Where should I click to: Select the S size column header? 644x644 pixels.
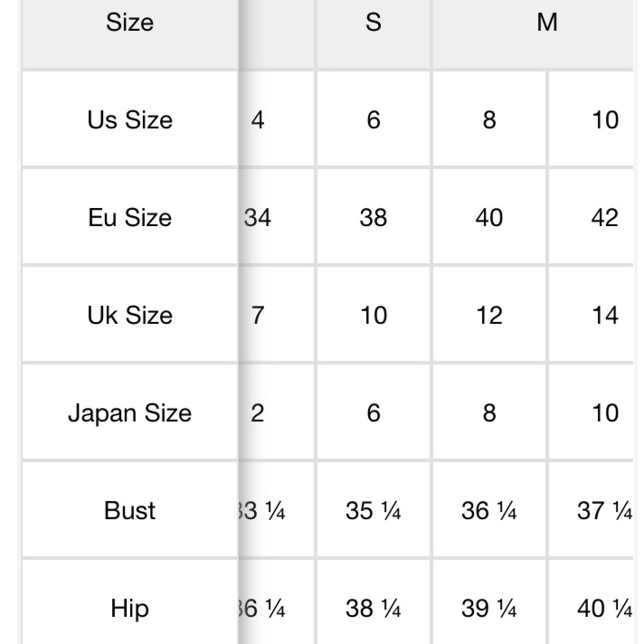click(x=373, y=23)
